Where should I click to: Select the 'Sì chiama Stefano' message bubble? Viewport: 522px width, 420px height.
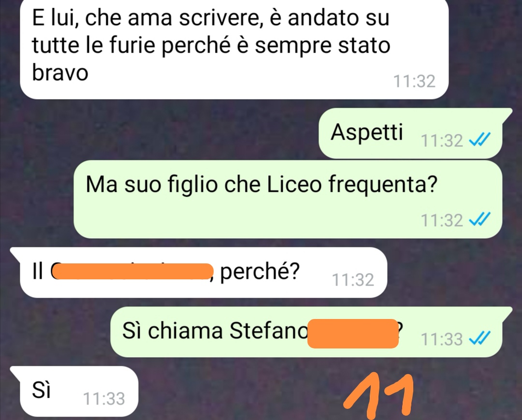click(x=311, y=332)
